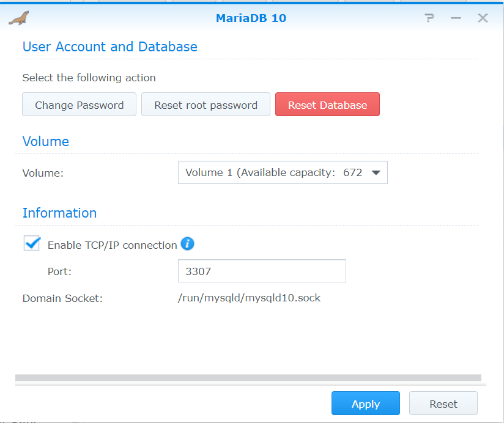504x423 pixels.
Task: Click the Change Password button
Action: [79, 105]
